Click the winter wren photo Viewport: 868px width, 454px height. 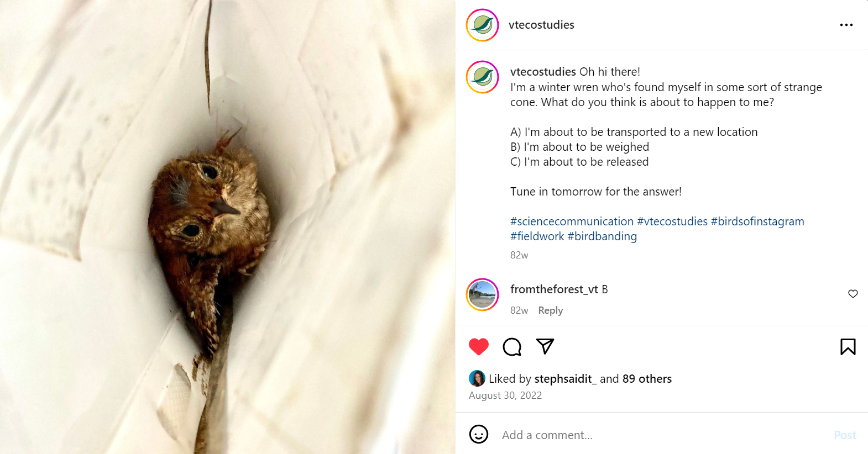[227, 227]
